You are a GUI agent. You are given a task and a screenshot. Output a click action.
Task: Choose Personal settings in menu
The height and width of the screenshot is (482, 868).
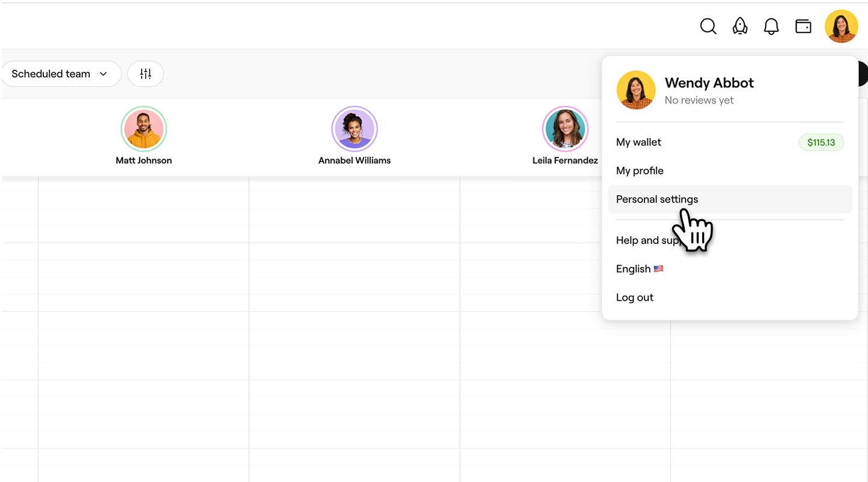point(657,199)
